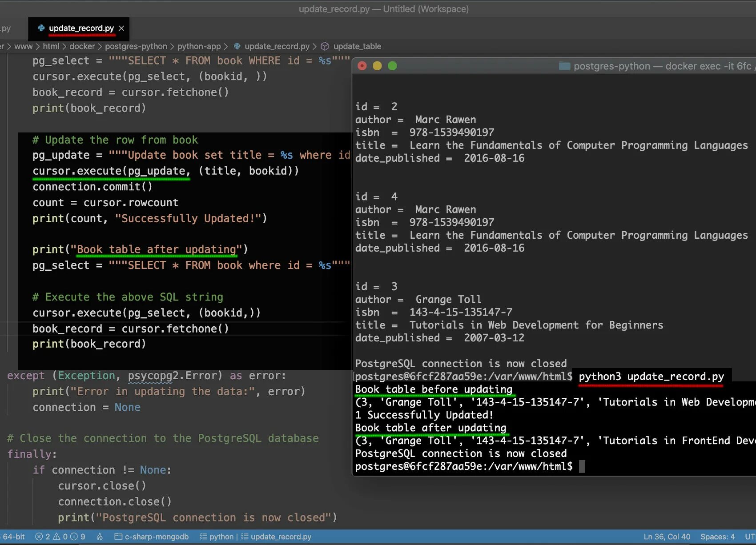Click the Python icon on update_record.py tab
Screen dimensions: 756x545
pyautogui.click(x=41, y=28)
